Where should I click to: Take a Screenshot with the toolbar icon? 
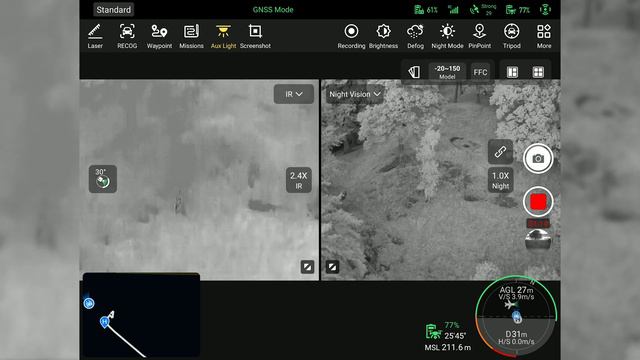(x=255, y=36)
